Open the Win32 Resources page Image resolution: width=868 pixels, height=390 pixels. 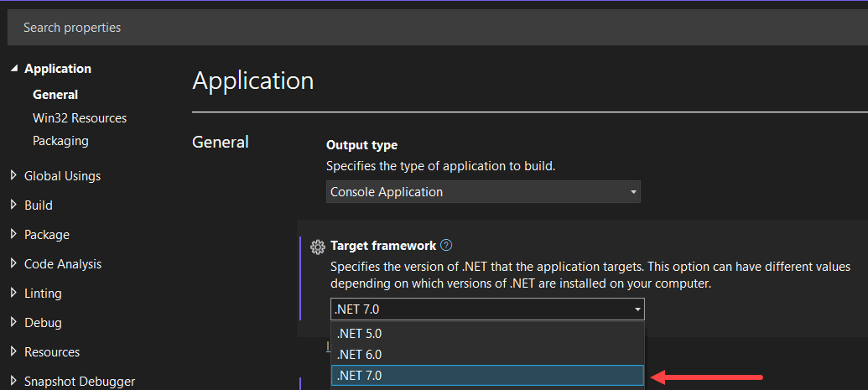(x=80, y=118)
